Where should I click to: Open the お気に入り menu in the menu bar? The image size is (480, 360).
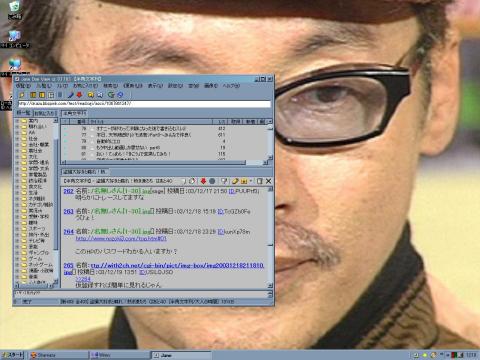[x=85, y=86]
